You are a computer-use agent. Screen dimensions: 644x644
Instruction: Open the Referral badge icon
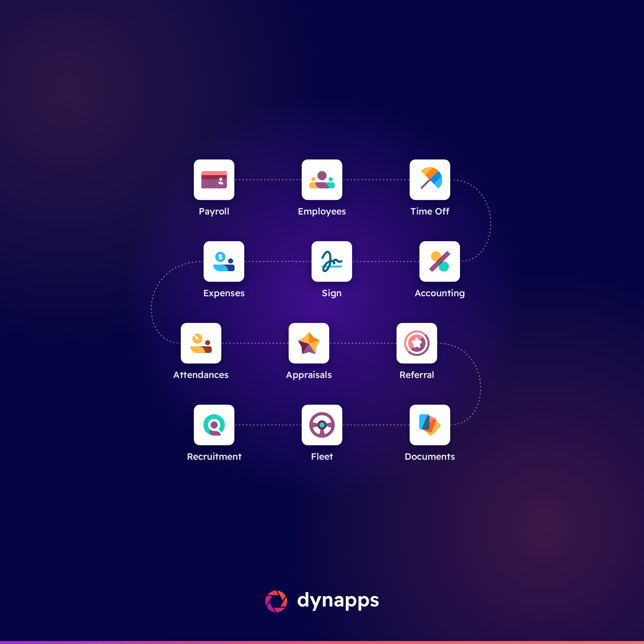417,343
